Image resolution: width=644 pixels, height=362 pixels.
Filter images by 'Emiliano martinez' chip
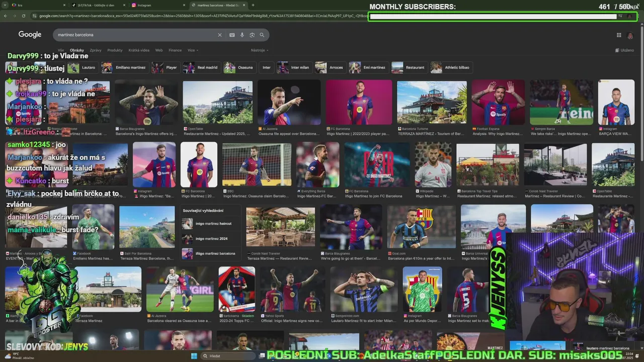[125, 67]
